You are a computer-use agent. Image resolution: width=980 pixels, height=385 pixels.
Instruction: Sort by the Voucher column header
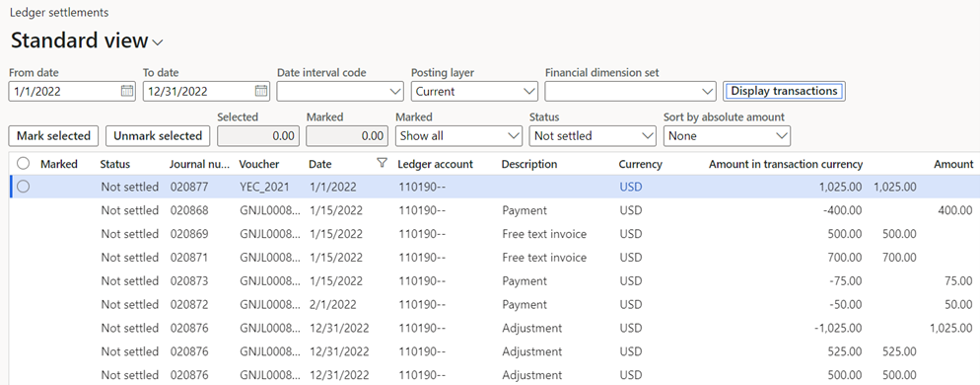pyautogui.click(x=258, y=164)
